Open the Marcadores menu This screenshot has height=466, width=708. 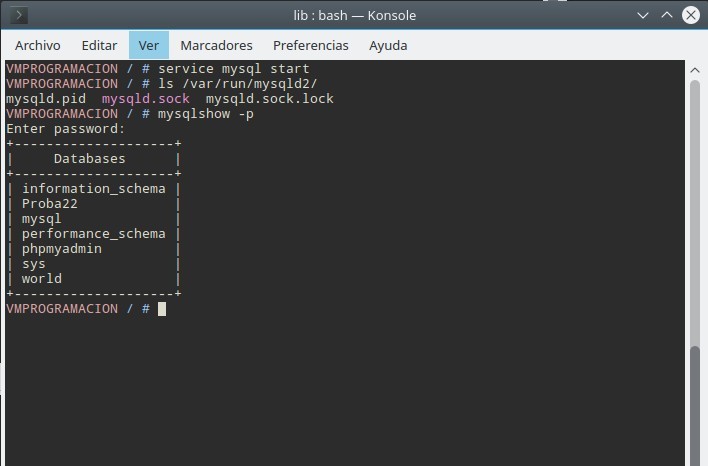tap(216, 46)
